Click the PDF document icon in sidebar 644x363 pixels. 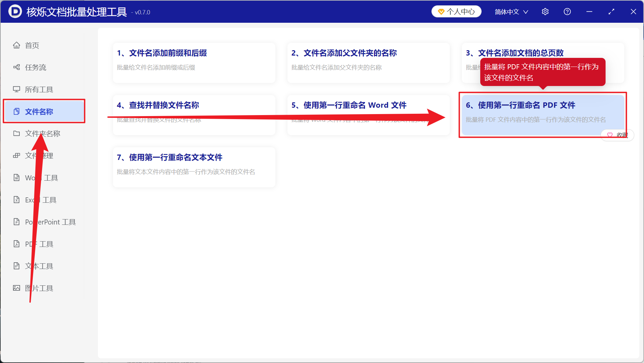point(16,244)
